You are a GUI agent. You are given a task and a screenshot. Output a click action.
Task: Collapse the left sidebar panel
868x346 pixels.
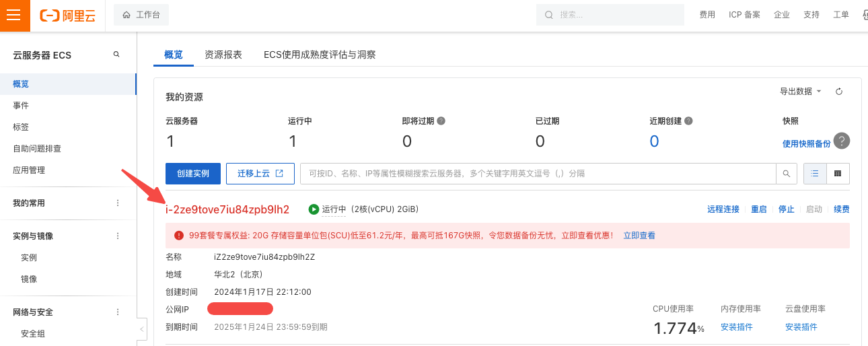(141, 329)
